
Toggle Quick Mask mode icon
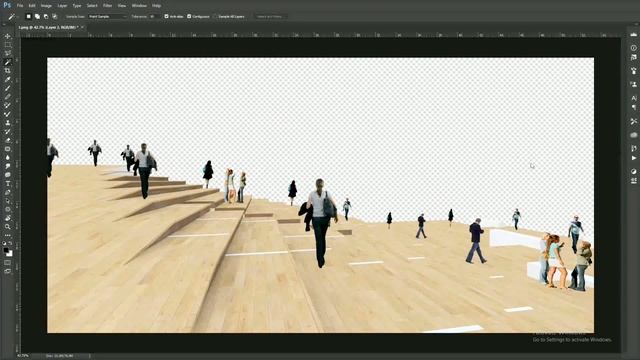7,263
